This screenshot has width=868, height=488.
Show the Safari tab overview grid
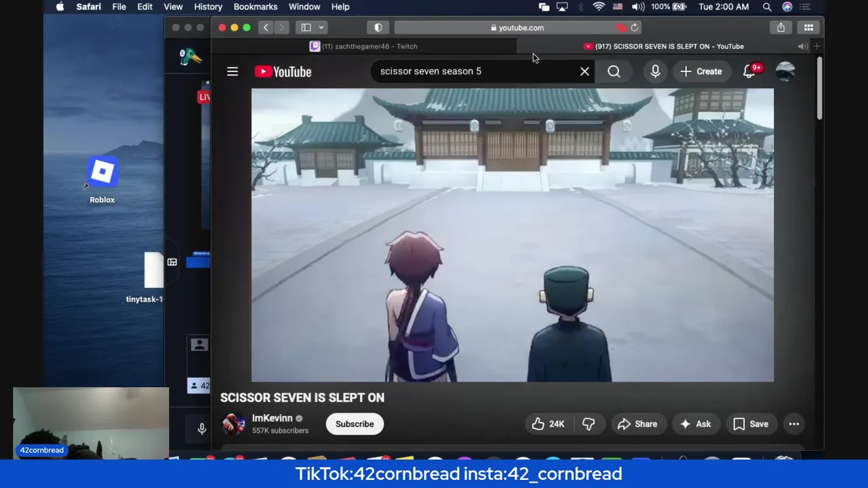click(x=808, y=28)
